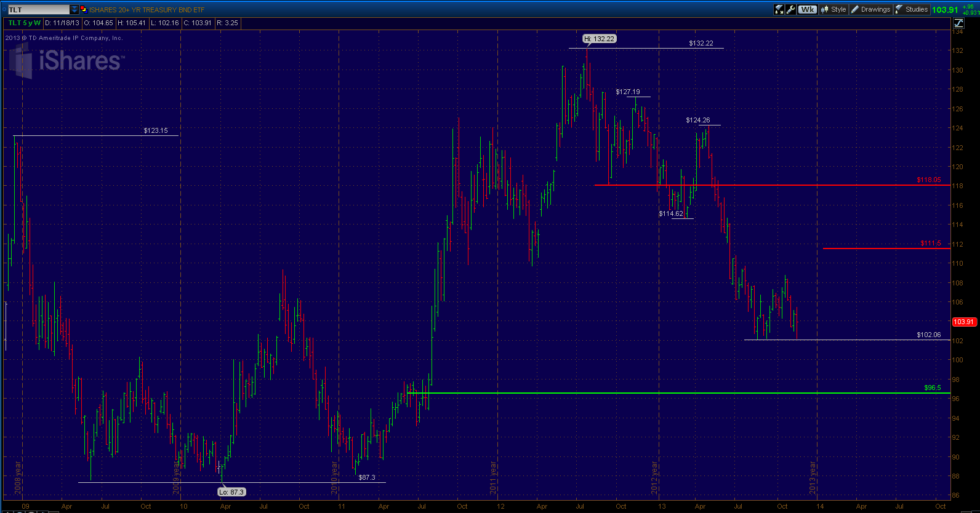Click the C: 103.91 close value
The width and height of the screenshot is (980, 513).
click(198, 23)
